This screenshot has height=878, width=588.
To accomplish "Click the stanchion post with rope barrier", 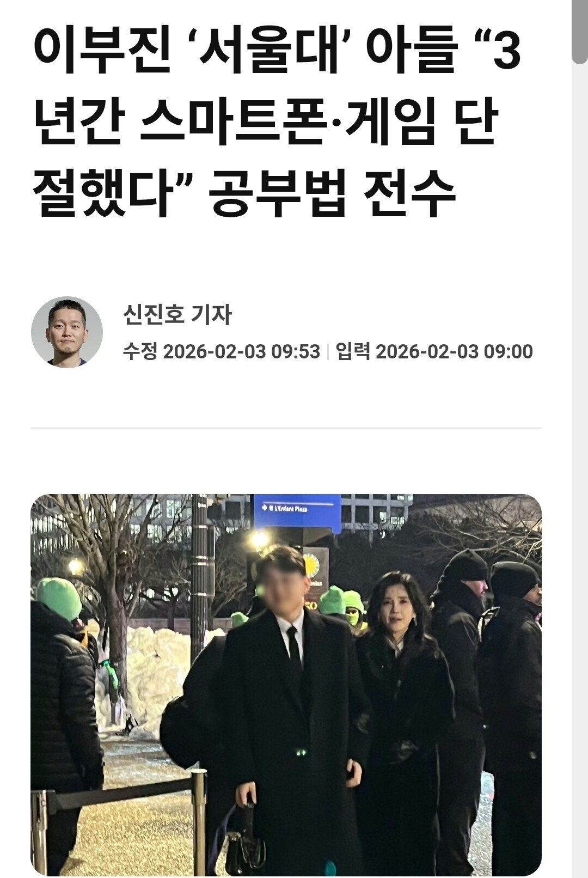I will click(x=199, y=822).
